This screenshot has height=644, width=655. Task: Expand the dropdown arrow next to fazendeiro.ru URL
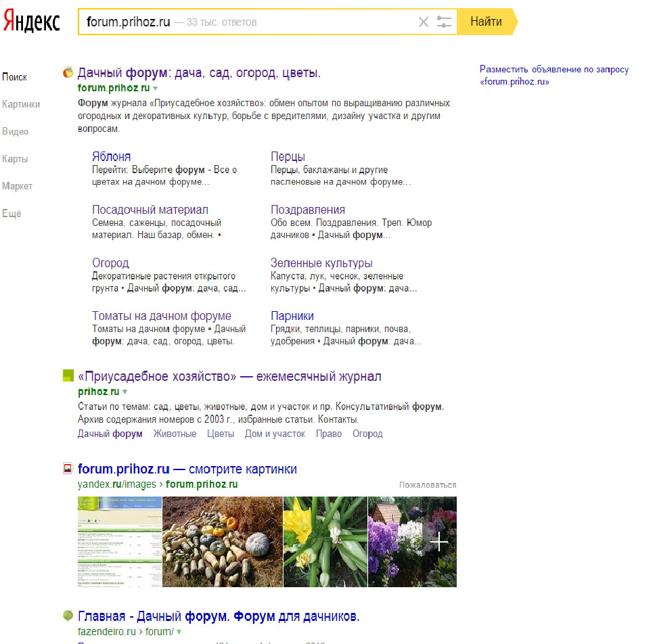(179, 632)
